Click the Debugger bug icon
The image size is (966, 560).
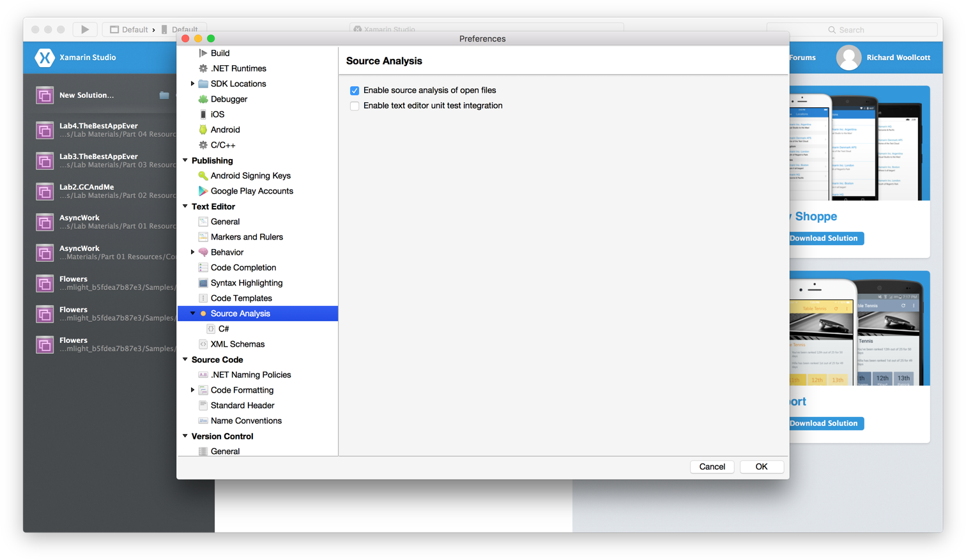pyautogui.click(x=203, y=99)
